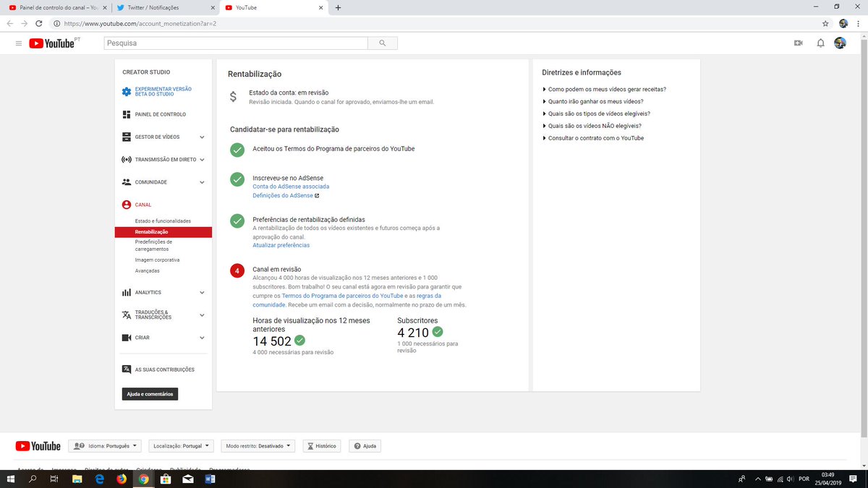This screenshot has width=868, height=488.
Task: Open taskbar search magnifier
Action: pos(32,479)
